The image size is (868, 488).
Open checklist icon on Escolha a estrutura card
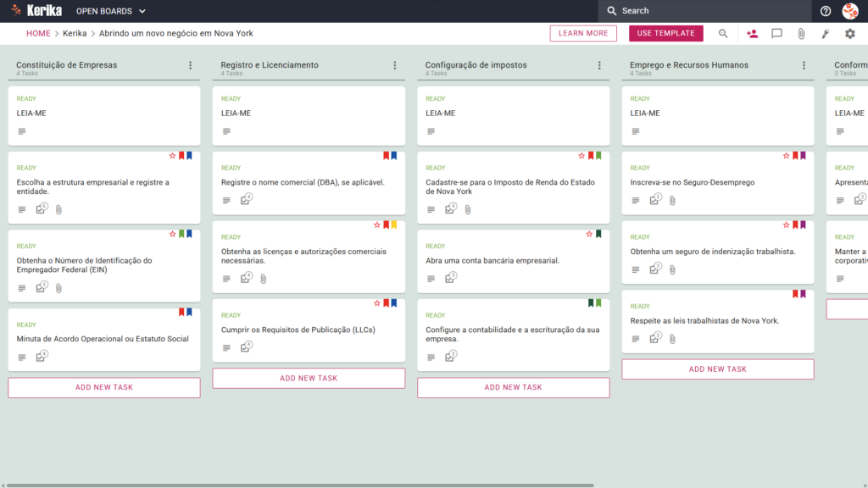[x=41, y=208]
